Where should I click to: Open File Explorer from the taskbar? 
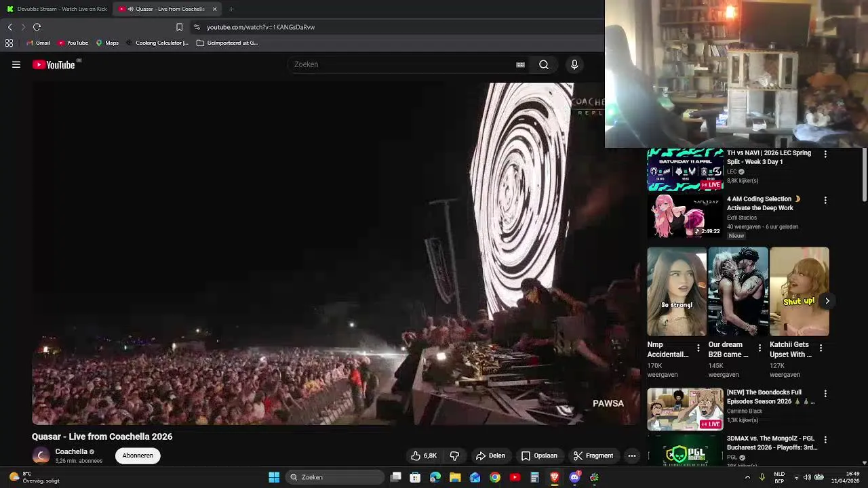click(455, 477)
